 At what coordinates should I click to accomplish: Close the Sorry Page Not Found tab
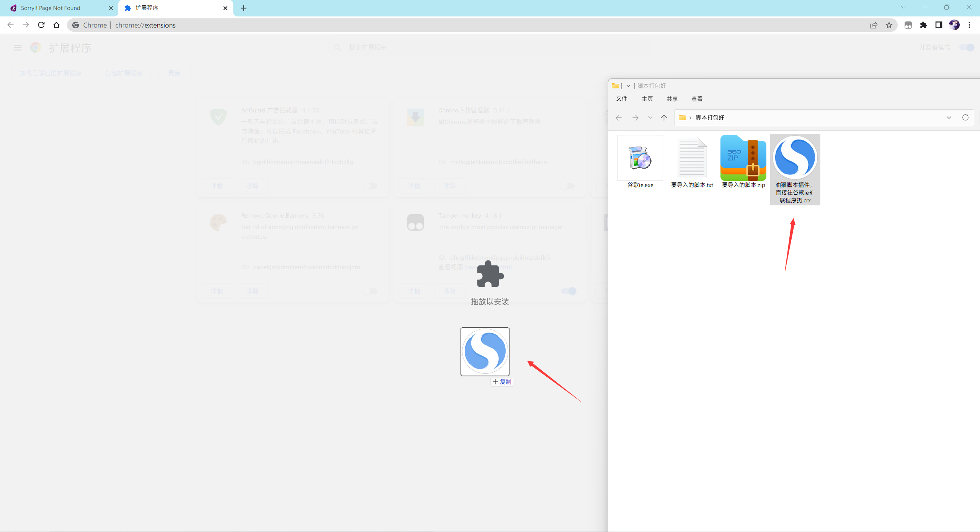(111, 8)
